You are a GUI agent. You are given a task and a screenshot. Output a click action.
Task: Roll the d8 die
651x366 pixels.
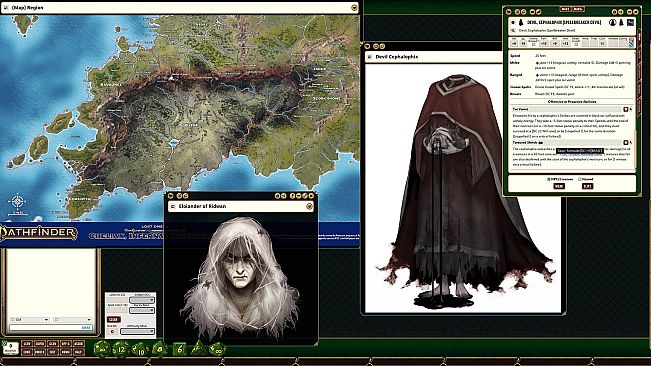pyautogui.click(x=159, y=349)
